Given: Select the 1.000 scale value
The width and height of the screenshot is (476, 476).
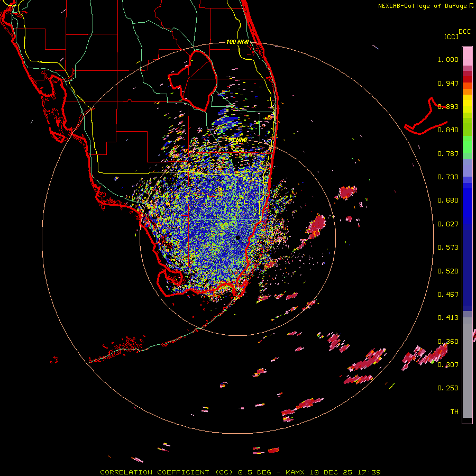Looking at the screenshot, I should [x=448, y=59].
